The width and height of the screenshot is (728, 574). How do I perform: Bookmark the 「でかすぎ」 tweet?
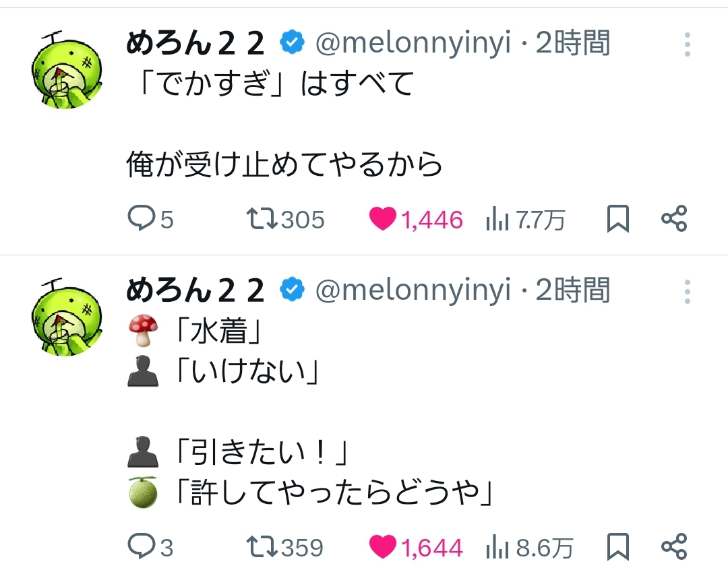[x=618, y=219]
